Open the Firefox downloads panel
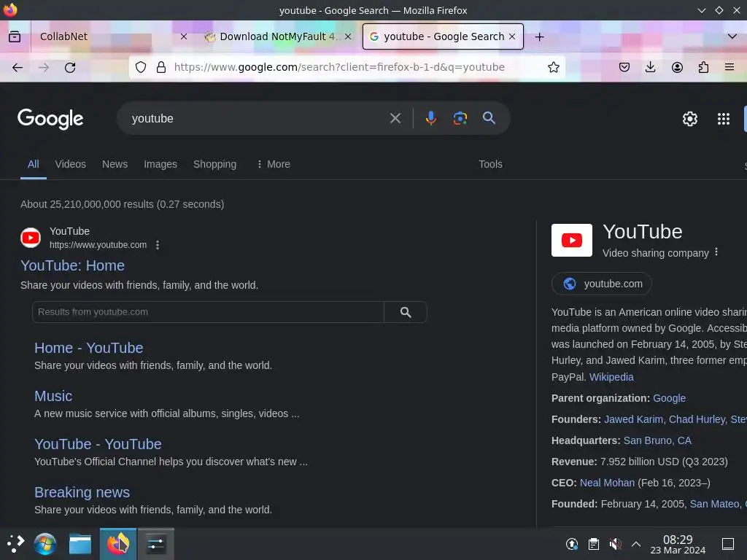The image size is (747, 560). click(x=650, y=67)
